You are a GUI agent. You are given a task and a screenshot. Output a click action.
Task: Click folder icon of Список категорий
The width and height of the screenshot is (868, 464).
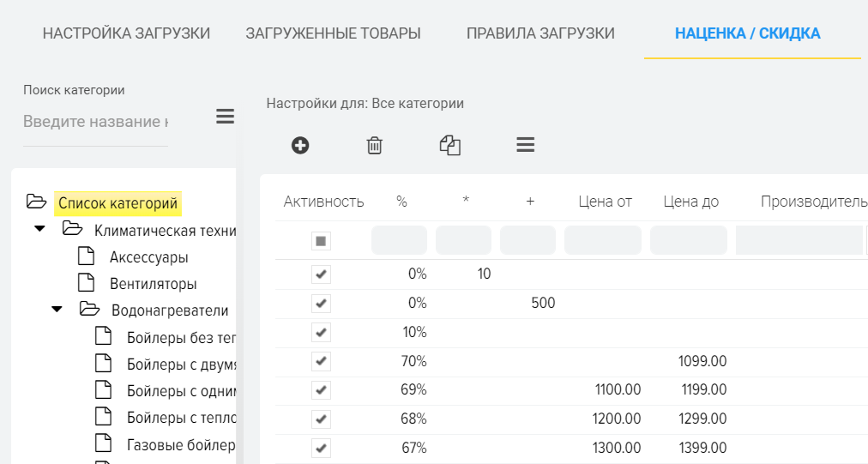36,202
